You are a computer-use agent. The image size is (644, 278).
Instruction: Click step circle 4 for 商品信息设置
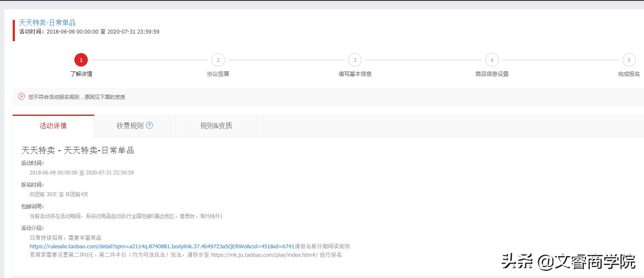pos(492,60)
